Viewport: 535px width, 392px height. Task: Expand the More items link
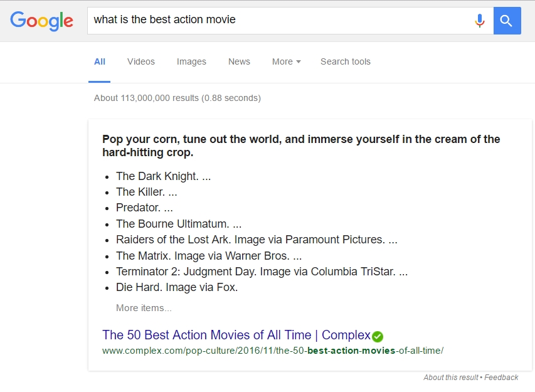tap(144, 308)
